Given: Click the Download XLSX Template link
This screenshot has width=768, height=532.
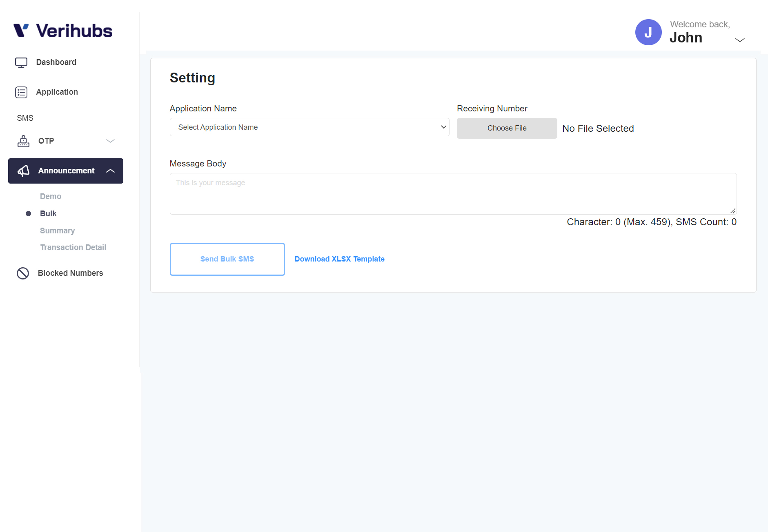Looking at the screenshot, I should pos(340,259).
